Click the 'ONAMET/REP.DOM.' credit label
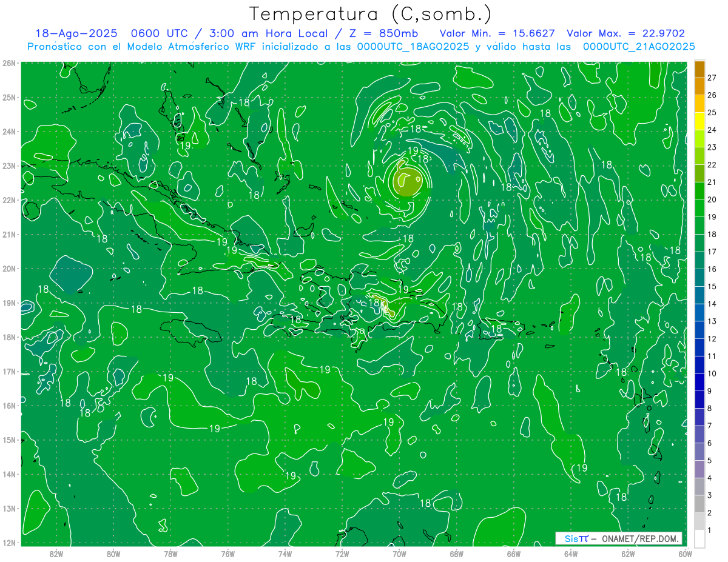The height and width of the screenshot is (562, 728). click(640, 538)
